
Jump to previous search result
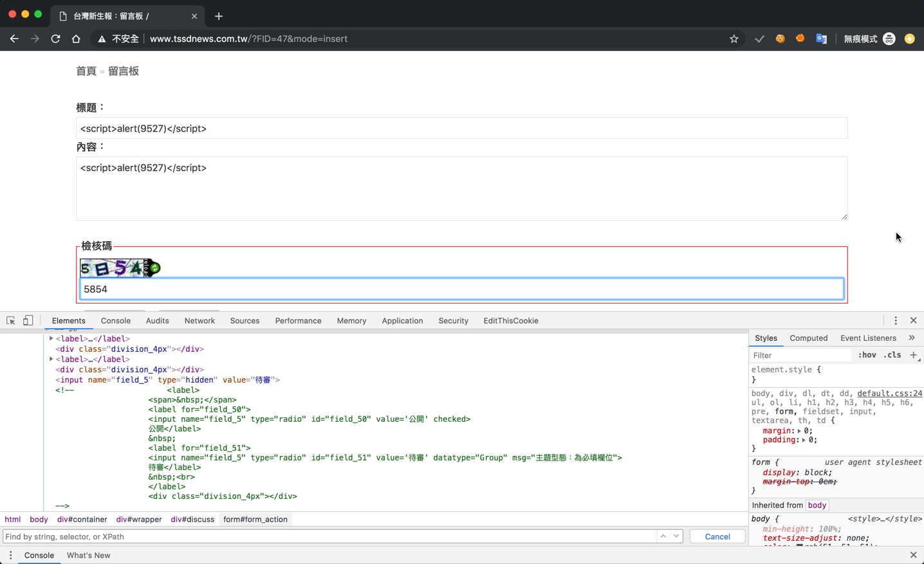[x=663, y=536]
